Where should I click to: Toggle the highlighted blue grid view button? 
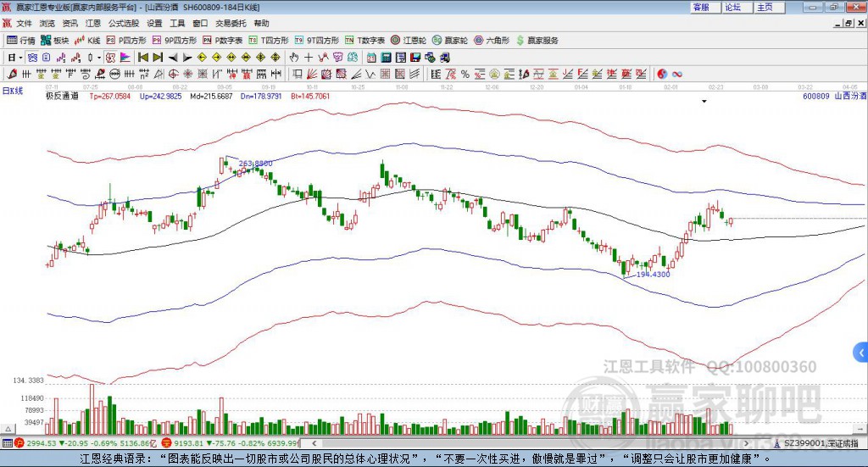tap(32, 58)
